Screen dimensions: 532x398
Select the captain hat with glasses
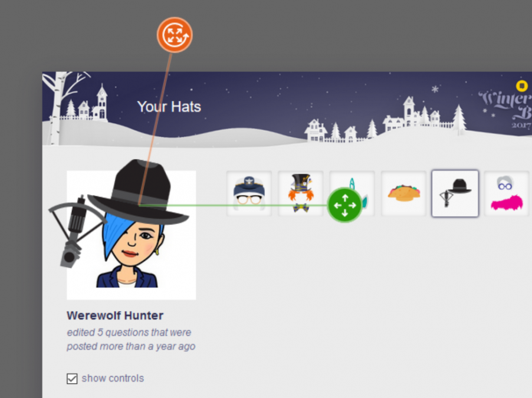[x=249, y=194]
